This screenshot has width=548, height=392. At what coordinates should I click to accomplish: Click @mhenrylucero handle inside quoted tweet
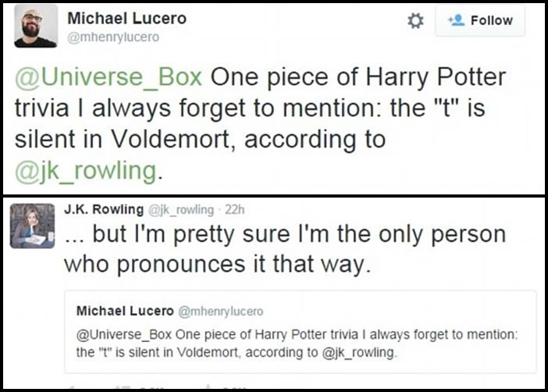(221, 312)
